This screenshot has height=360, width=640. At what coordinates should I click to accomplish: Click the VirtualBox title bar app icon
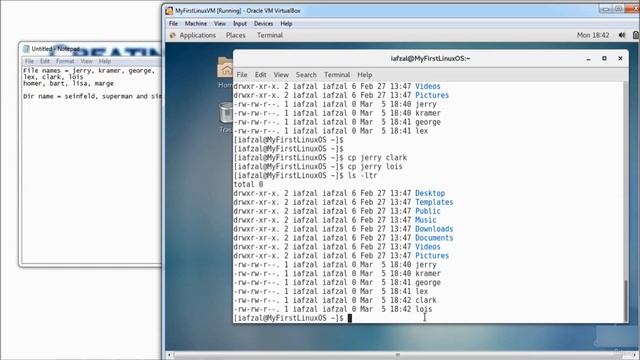pyautogui.click(x=169, y=11)
